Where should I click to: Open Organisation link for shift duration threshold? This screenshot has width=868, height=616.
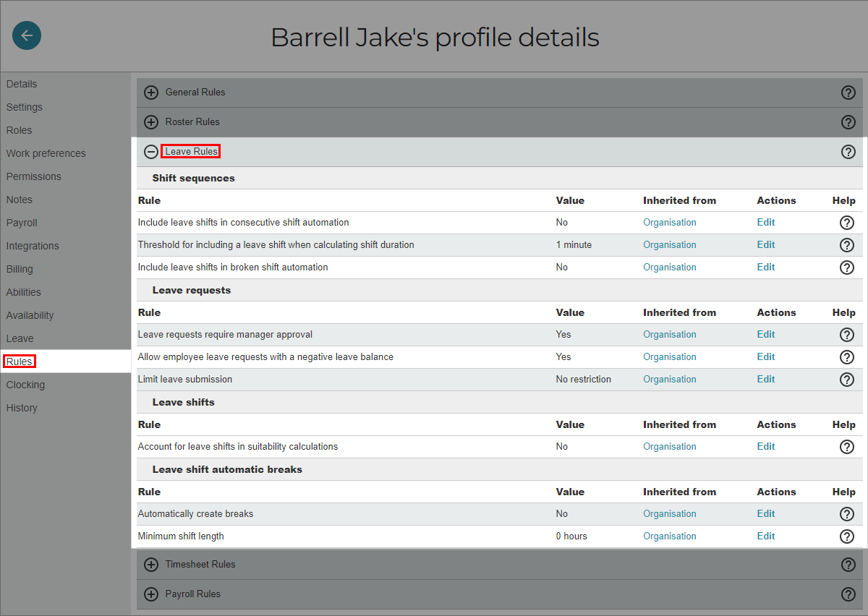coord(670,245)
